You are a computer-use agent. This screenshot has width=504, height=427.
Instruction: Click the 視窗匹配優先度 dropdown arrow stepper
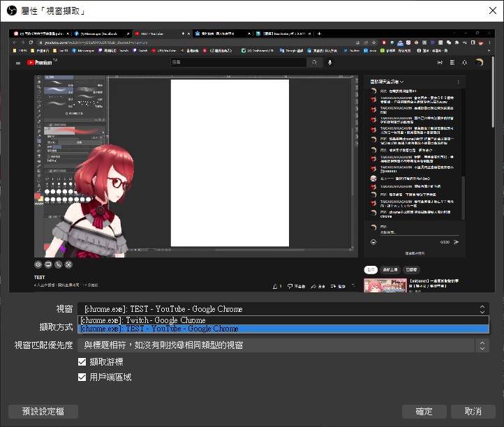pos(482,345)
